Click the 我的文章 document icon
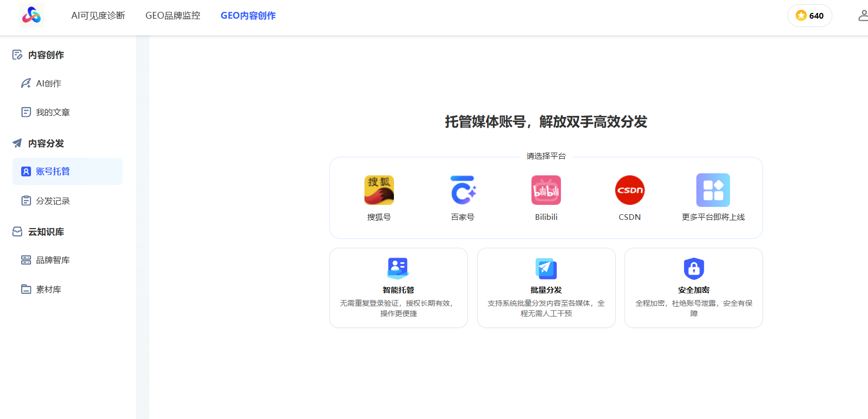 click(26, 112)
